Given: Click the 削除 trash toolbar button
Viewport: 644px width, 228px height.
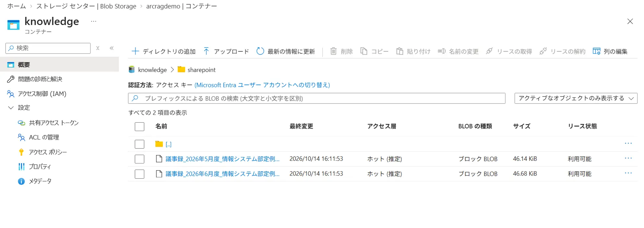Looking at the screenshot, I should tap(341, 51).
